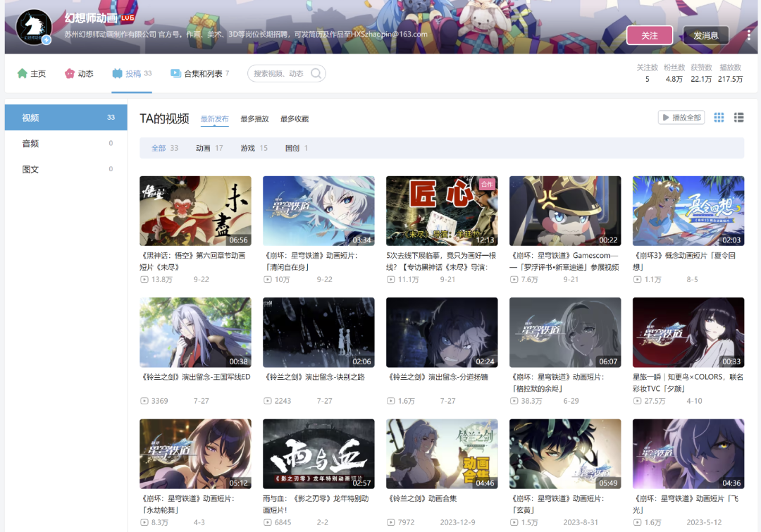
Task: Select the 音频 sidebar item
Action: point(66,143)
